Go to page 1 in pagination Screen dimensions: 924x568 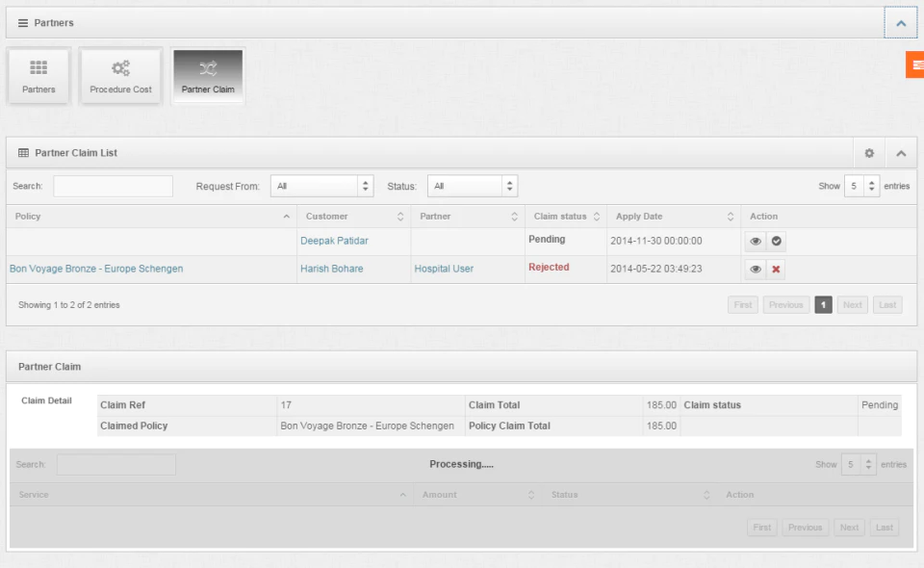tap(823, 304)
